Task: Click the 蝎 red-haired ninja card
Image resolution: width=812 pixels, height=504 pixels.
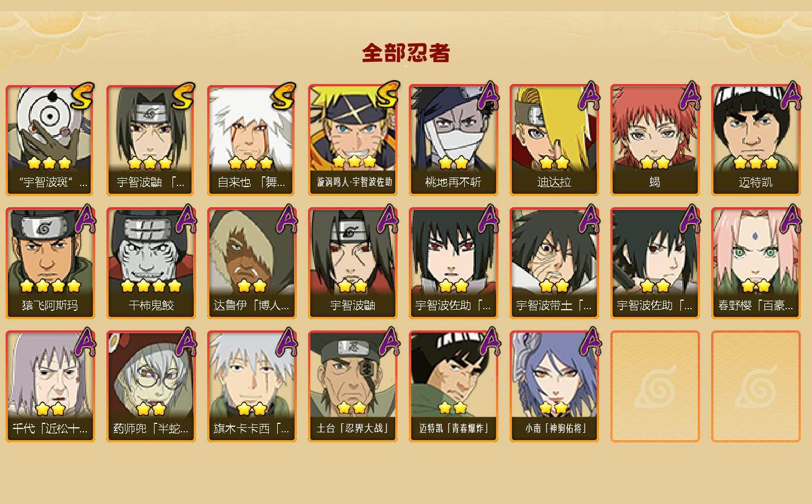Action: [x=655, y=140]
